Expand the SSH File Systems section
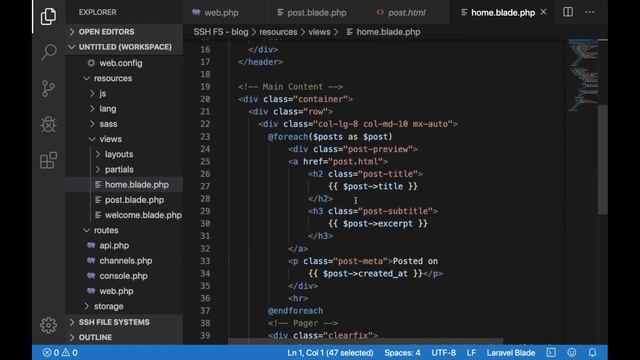This screenshot has height=360, width=640. pyautogui.click(x=72, y=322)
